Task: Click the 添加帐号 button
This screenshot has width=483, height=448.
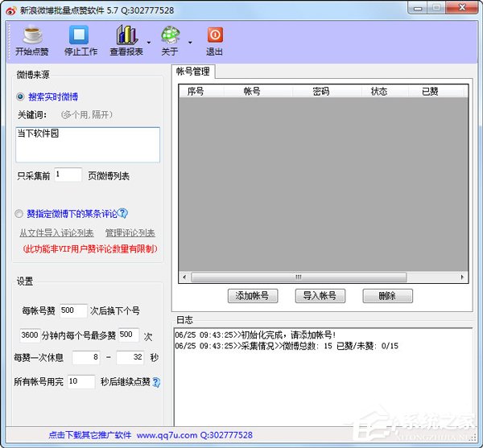Action: (253, 296)
